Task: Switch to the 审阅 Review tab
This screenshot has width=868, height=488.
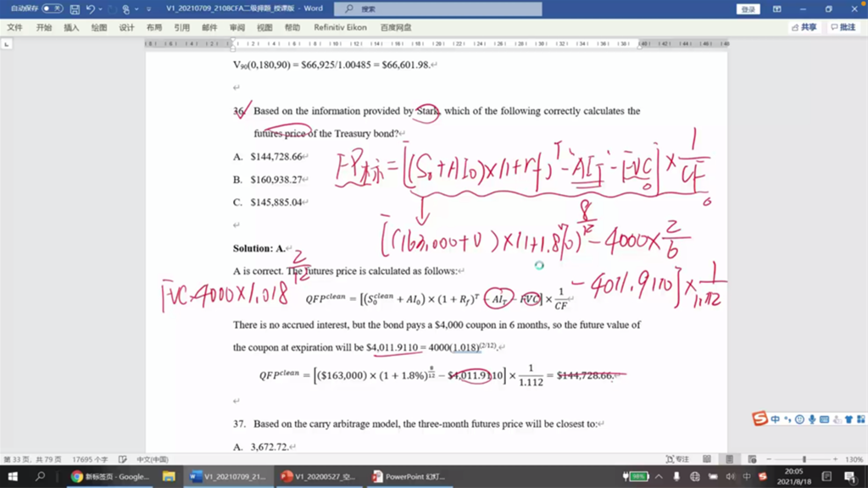Action: (x=237, y=27)
